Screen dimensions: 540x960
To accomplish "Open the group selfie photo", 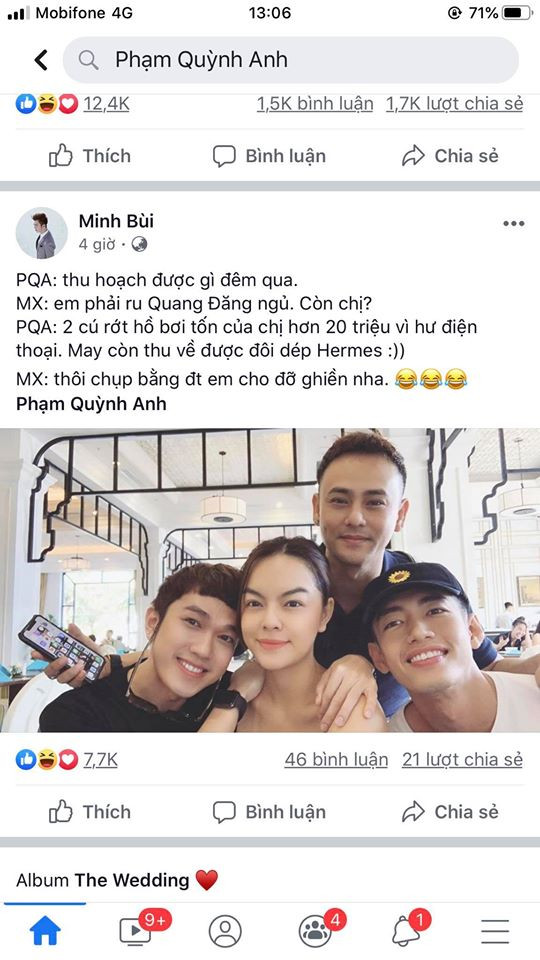I will click(270, 580).
